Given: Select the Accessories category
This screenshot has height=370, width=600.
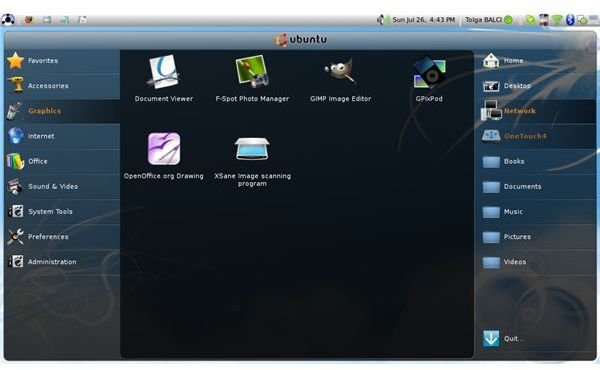Looking at the screenshot, I should 62,86.
